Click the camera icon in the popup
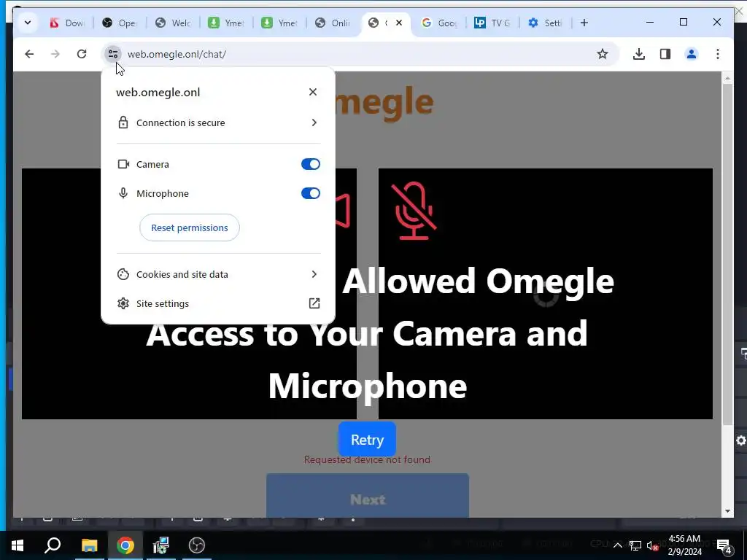The image size is (747, 560). (x=123, y=164)
